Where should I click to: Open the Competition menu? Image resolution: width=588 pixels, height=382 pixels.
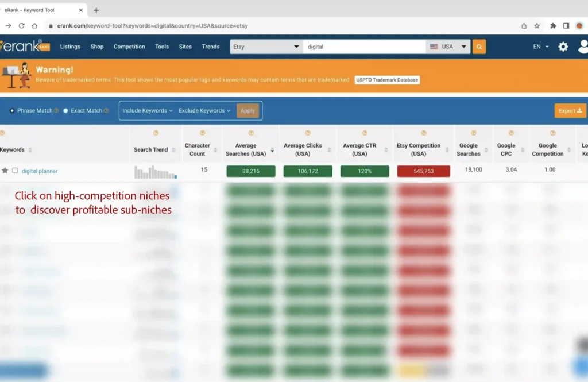129,47
